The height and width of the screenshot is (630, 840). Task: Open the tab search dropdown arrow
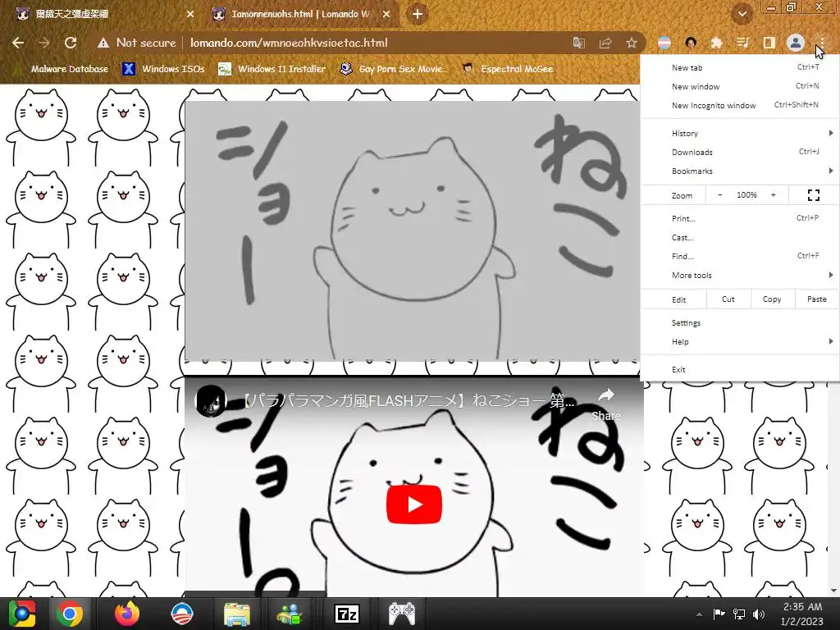click(x=742, y=14)
